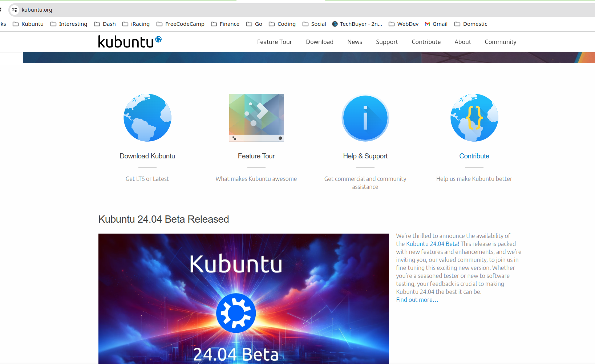Open the Kubuntu bookmarks folder
This screenshot has height=364, width=595.
[x=28, y=24]
